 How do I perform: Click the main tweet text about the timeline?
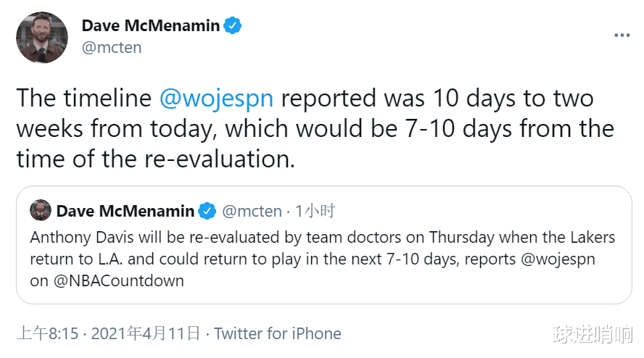coord(315,129)
